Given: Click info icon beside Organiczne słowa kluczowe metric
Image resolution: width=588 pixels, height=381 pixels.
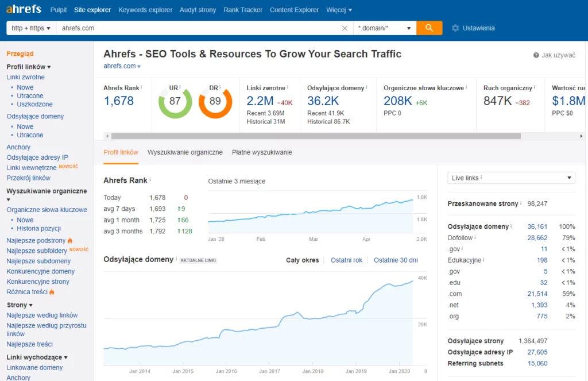Looking at the screenshot, I should (x=466, y=87).
